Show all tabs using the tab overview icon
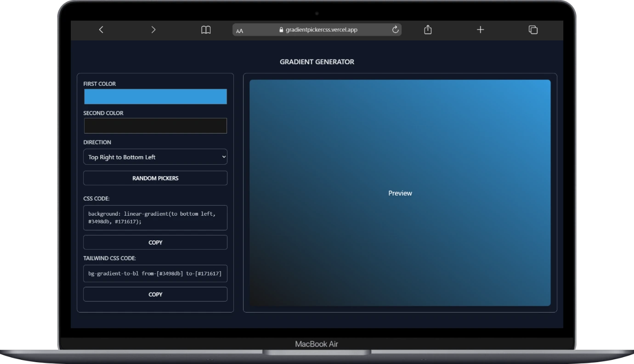The image size is (634, 364). 533,29
